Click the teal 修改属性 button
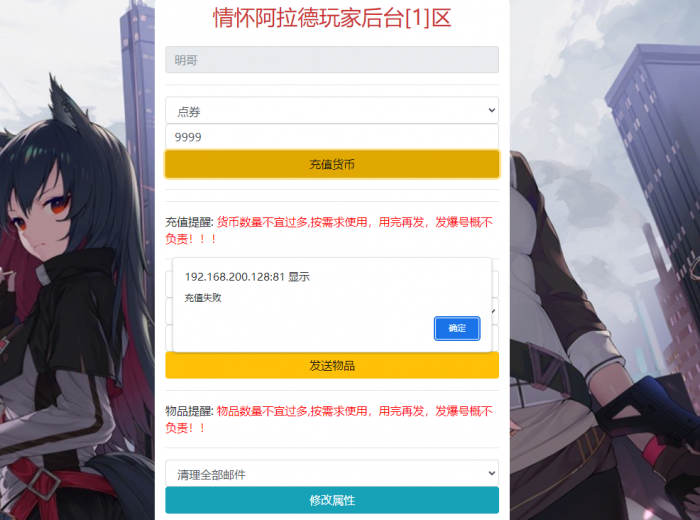The image size is (700, 520). click(x=332, y=500)
